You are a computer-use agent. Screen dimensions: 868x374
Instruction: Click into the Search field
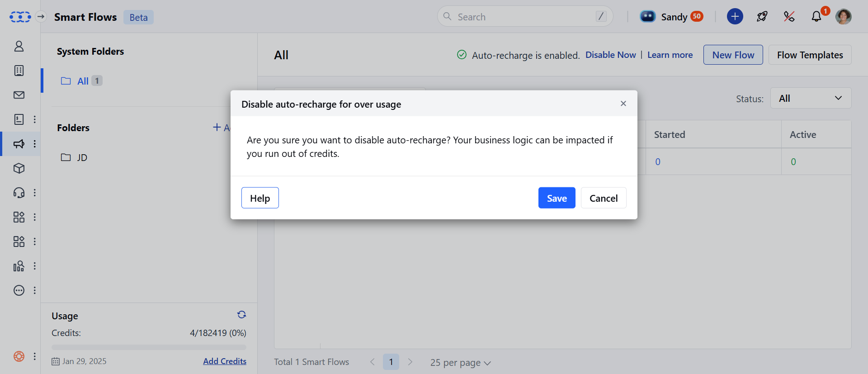(x=524, y=17)
